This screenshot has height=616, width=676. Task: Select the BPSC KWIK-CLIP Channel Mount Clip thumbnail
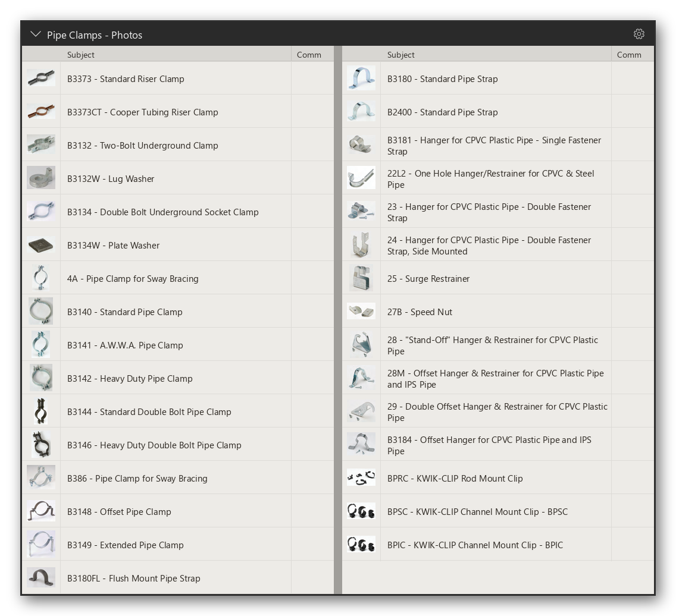(x=361, y=511)
